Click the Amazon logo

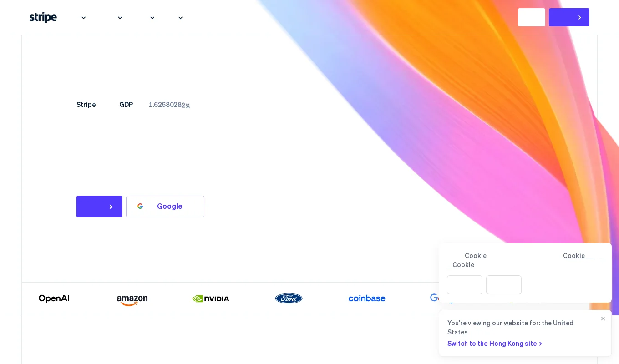pyautogui.click(x=132, y=299)
